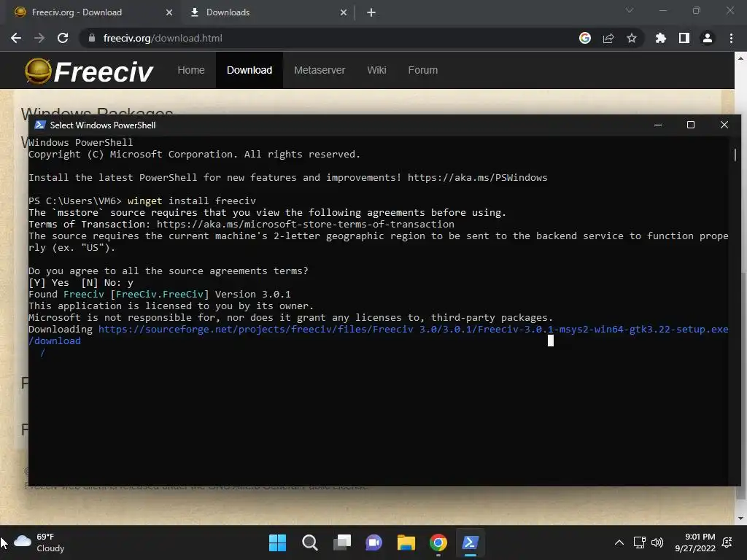Open the Metaserver nav item
This screenshot has width=747, height=560.
tap(320, 70)
